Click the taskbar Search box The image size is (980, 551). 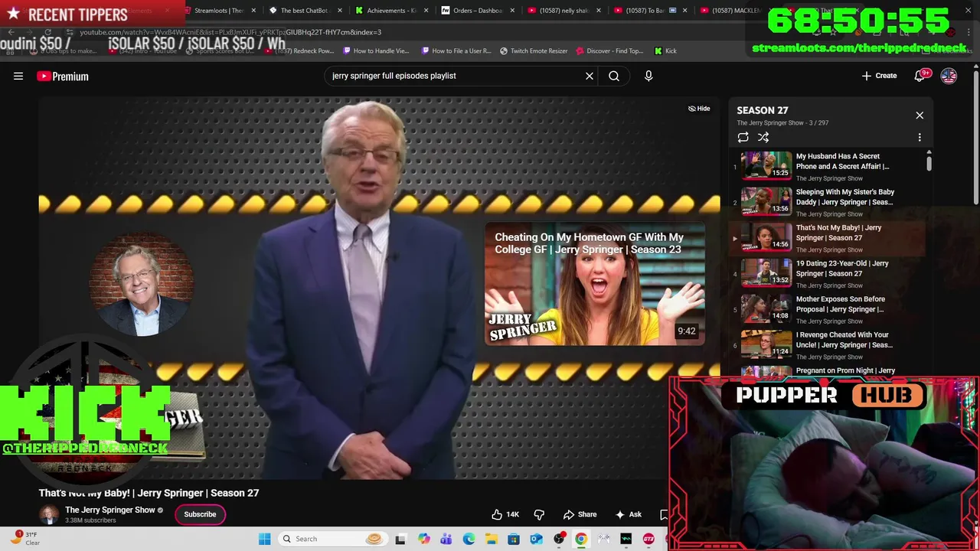[x=332, y=539]
